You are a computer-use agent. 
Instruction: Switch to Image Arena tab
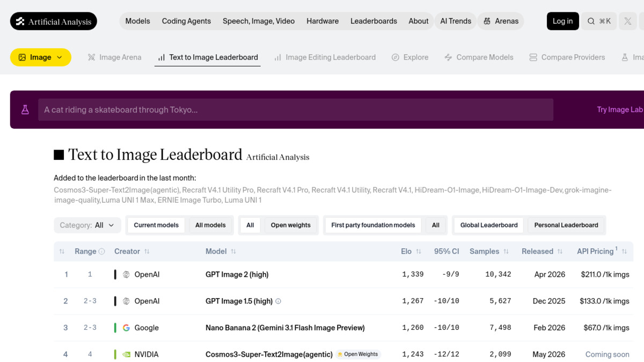pyautogui.click(x=115, y=57)
